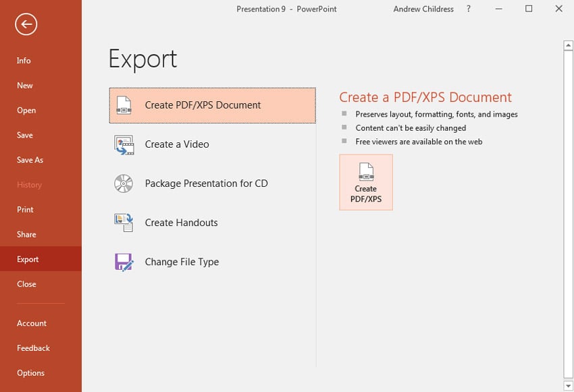
Task: Click the back arrow circle icon
Action: point(26,25)
